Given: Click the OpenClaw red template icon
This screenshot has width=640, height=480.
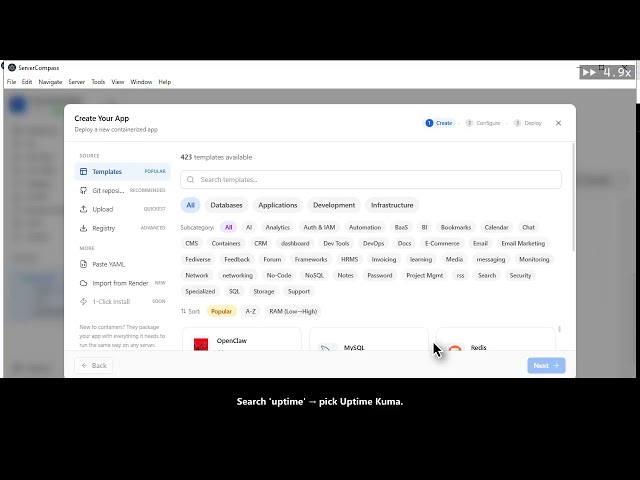Looking at the screenshot, I should point(201,344).
